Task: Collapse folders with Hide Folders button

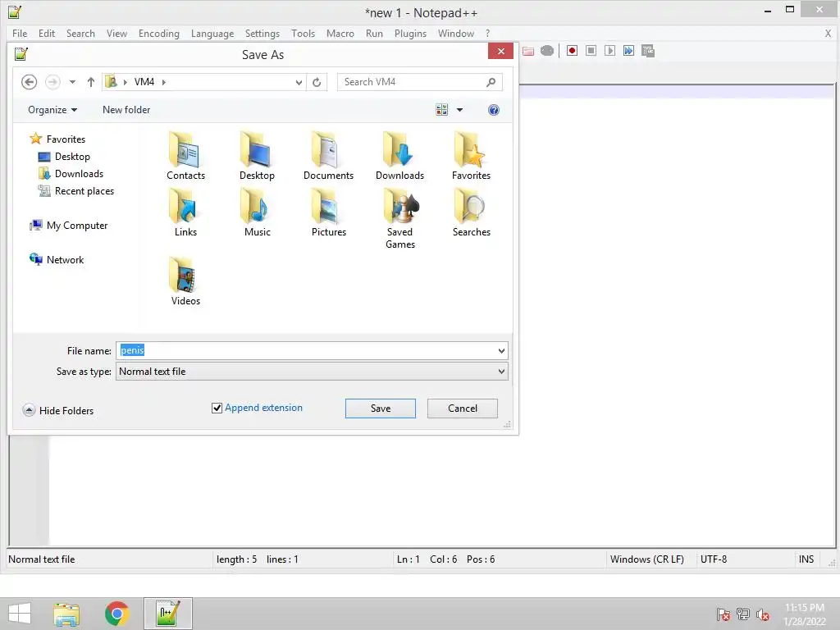Action: point(58,410)
